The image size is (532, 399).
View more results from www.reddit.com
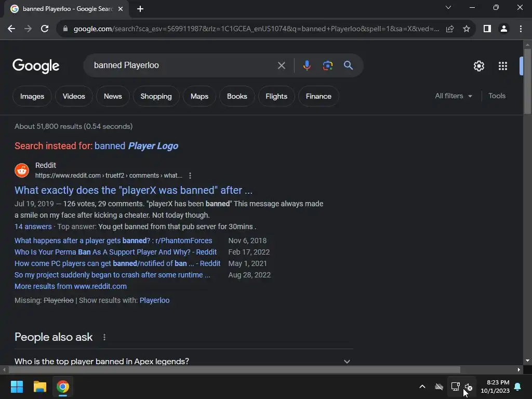point(71,286)
